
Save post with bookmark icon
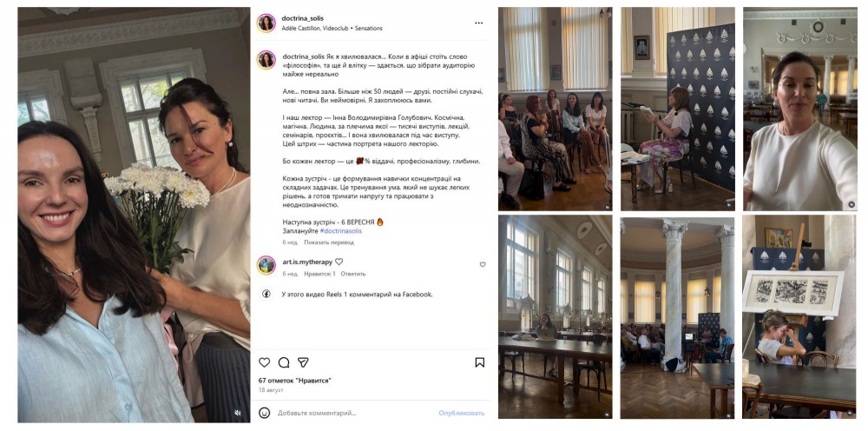[x=480, y=362]
